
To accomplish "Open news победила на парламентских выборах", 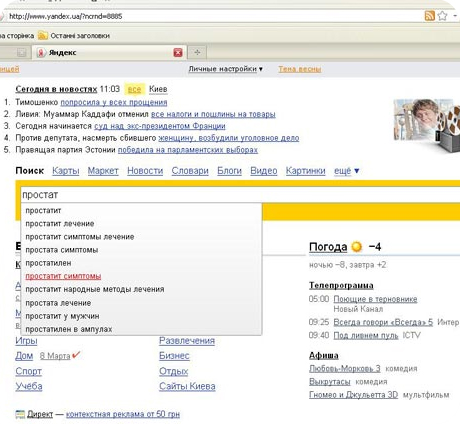I will tap(188, 150).
